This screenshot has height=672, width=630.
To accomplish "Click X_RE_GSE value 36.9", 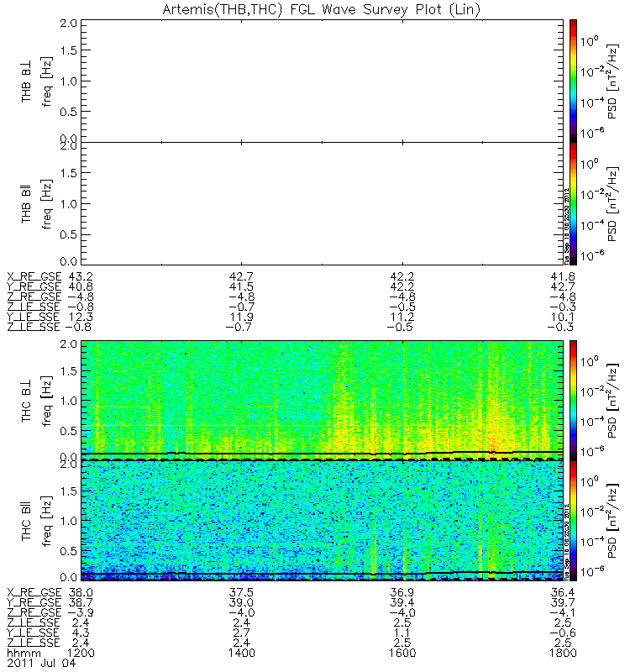I will pyautogui.click(x=402, y=593).
